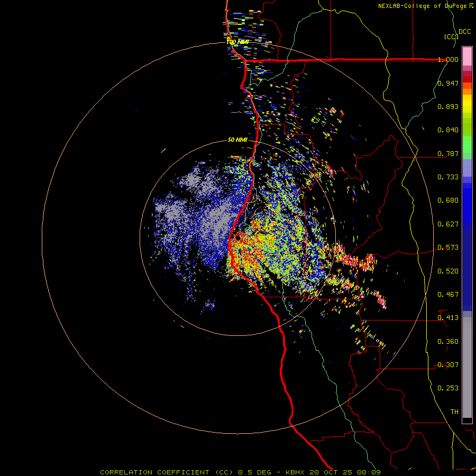
Task: Click the 50 NMI range ring label
Action: pyautogui.click(x=237, y=140)
